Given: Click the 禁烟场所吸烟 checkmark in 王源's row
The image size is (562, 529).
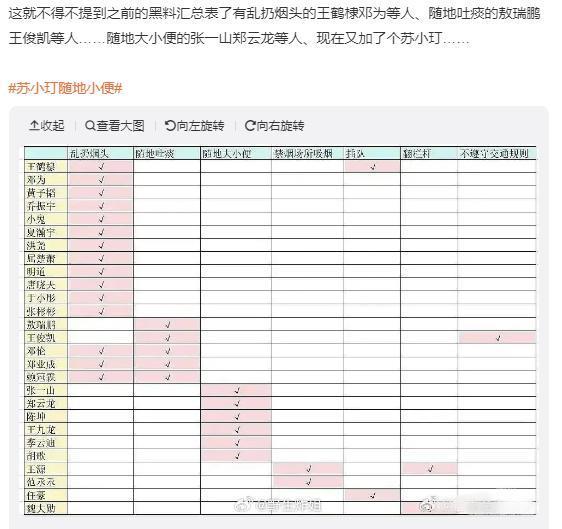Looking at the screenshot, I should [309, 468].
